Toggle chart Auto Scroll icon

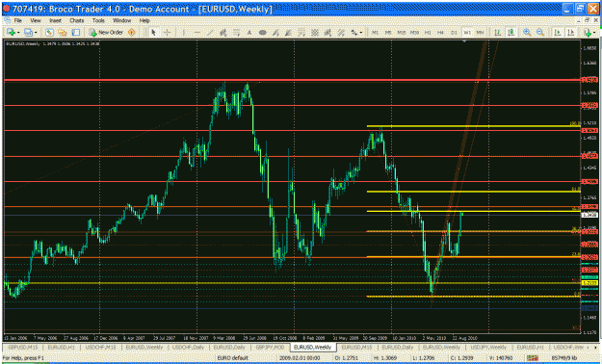pyautogui.click(x=558, y=33)
